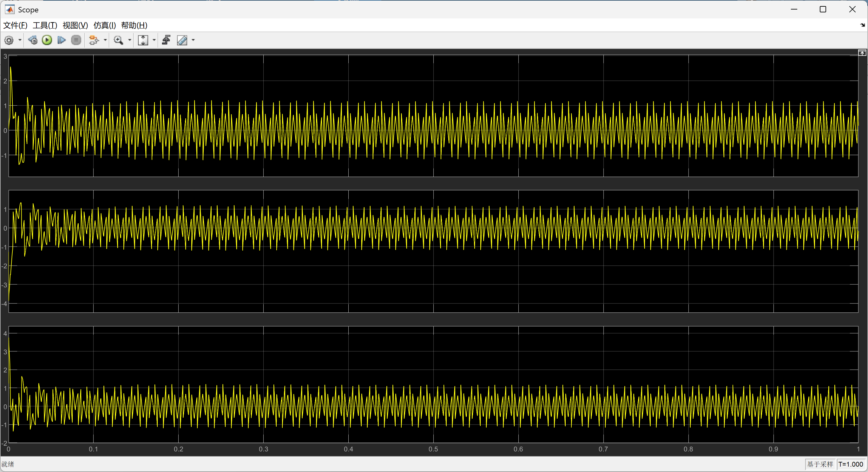Screen dimensions: 868x472
Task: Toggle the cursor measurements ruler icon
Action: [182, 40]
